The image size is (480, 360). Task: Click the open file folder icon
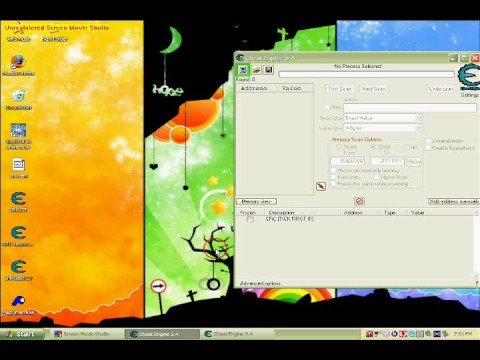coord(256,70)
